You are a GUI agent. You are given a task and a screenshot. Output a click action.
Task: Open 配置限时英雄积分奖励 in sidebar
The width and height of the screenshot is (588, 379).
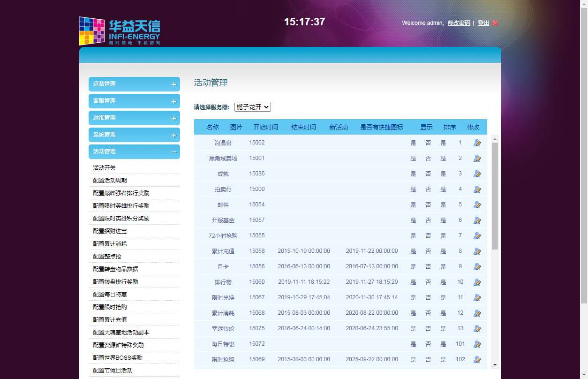[x=121, y=218]
